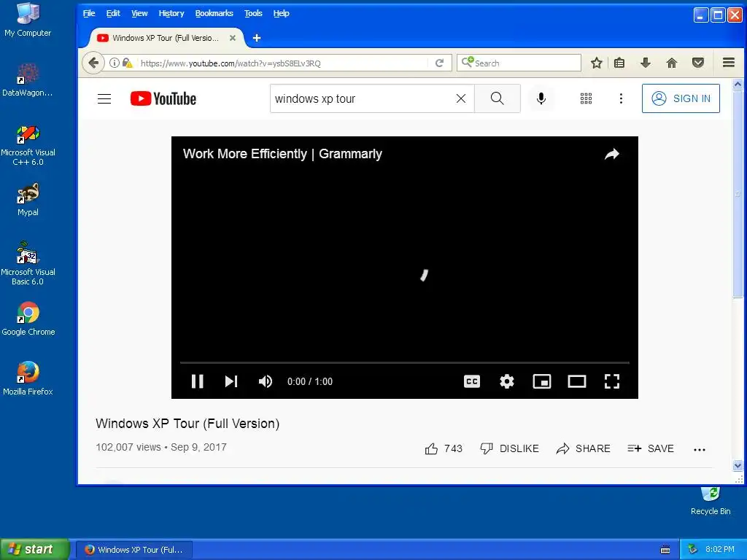Start voice search with microphone icon

coord(541,98)
